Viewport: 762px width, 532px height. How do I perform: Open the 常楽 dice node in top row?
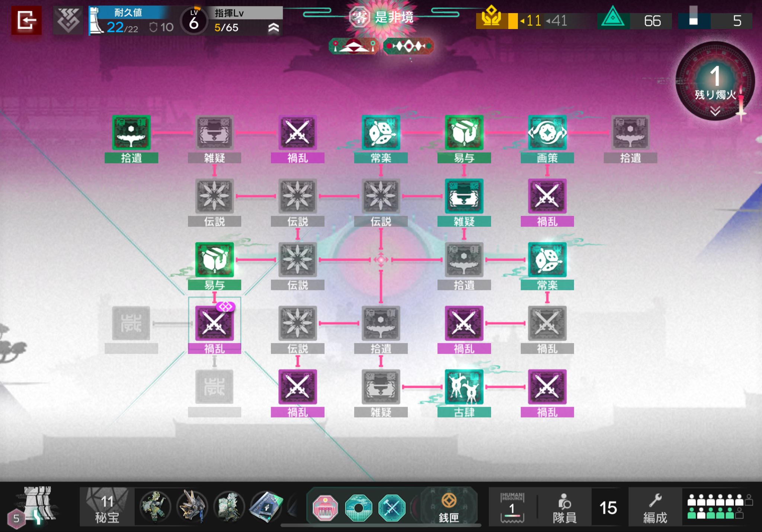(x=381, y=133)
